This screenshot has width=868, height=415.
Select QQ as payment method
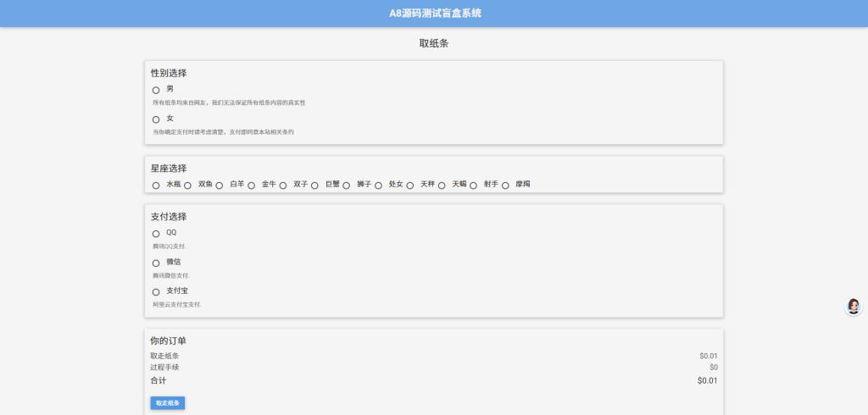point(156,234)
